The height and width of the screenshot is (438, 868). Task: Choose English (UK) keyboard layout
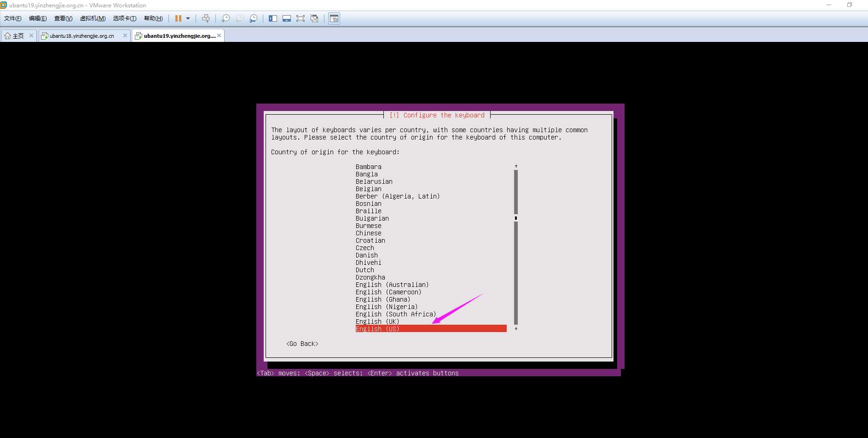pos(377,321)
